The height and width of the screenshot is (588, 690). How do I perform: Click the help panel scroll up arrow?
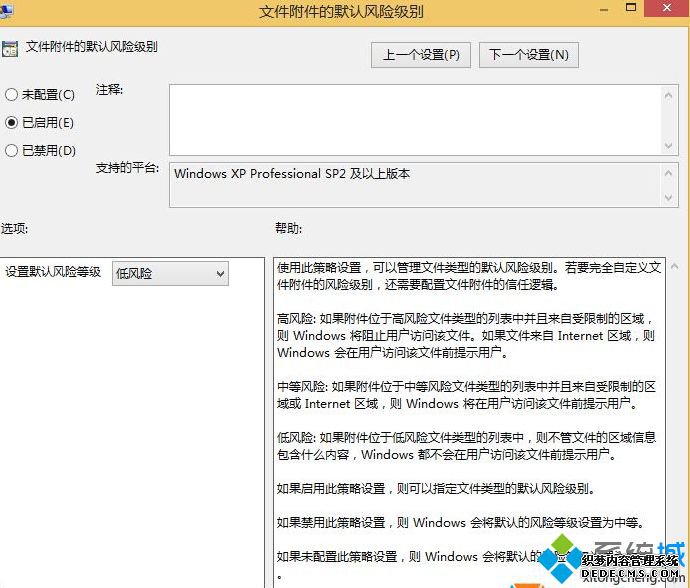[674, 266]
